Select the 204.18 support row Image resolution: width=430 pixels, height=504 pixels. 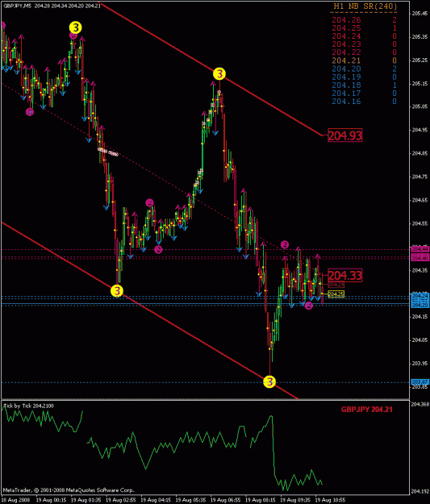click(364, 85)
